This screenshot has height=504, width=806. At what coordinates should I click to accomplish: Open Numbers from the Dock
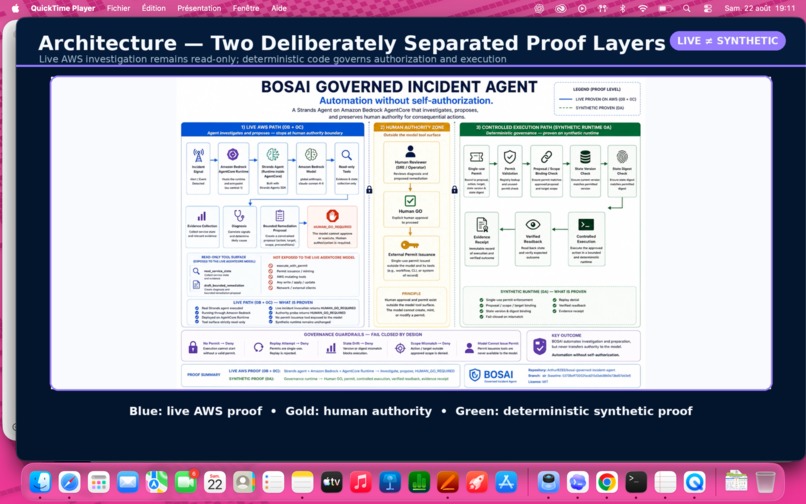coord(419,482)
